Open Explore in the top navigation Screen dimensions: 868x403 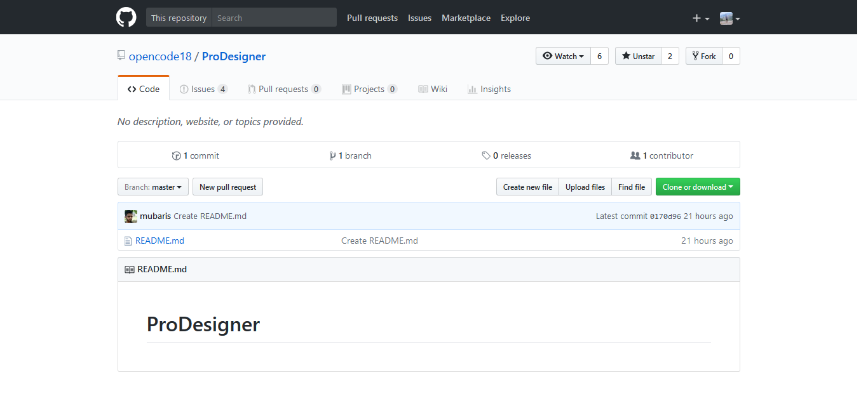tap(515, 18)
